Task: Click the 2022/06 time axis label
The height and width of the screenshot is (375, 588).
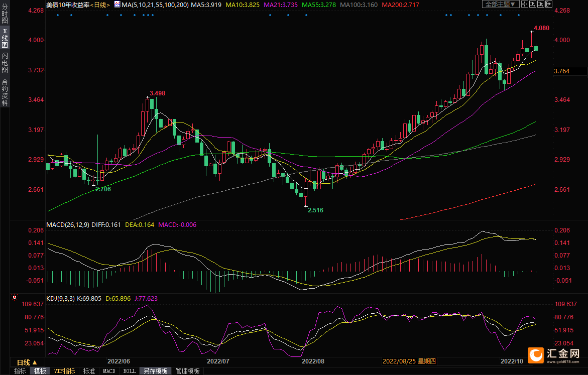Action: point(119,361)
